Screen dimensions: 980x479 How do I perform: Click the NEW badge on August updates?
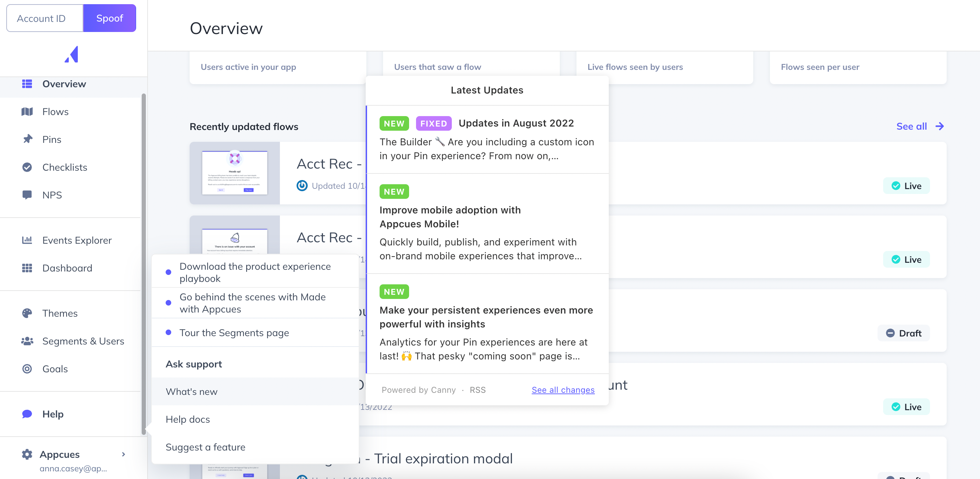394,123
